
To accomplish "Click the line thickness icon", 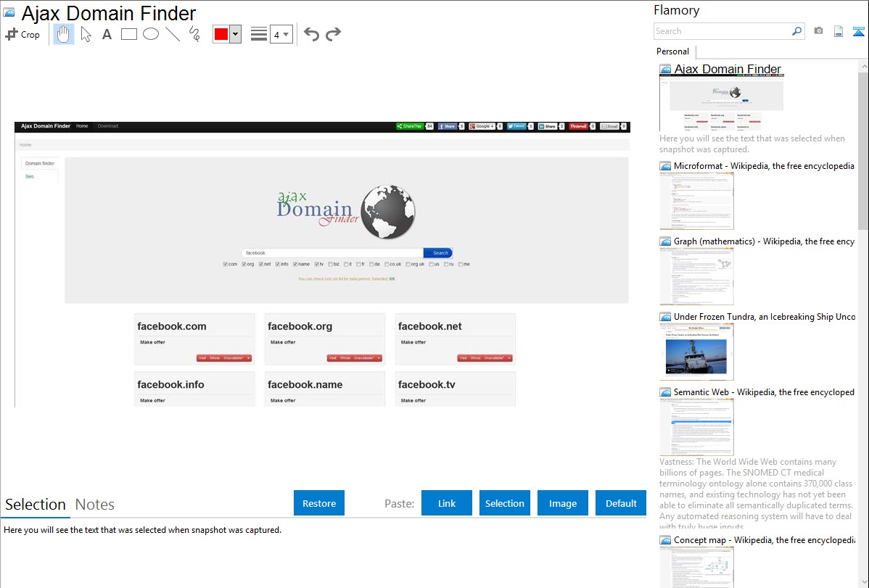I will (259, 34).
